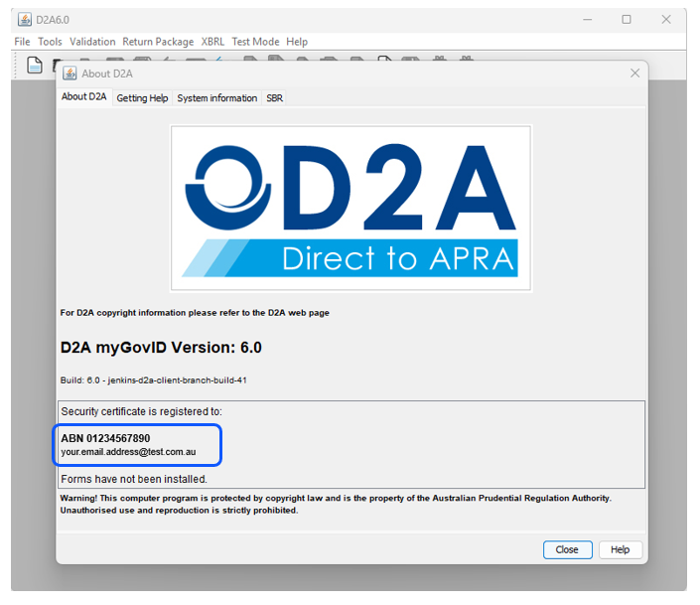Switch to the SBR tab
Viewport: 700px width, 605px height.
(x=275, y=98)
